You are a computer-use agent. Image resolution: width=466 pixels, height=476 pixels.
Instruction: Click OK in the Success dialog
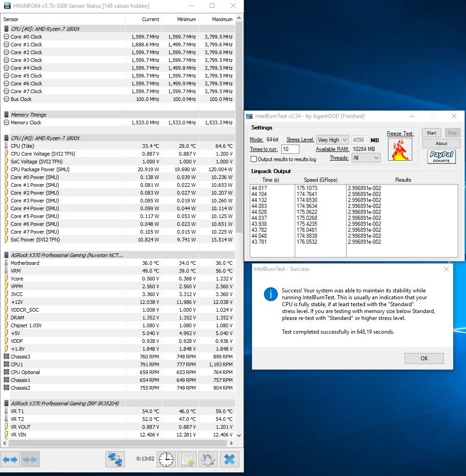(424, 358)
